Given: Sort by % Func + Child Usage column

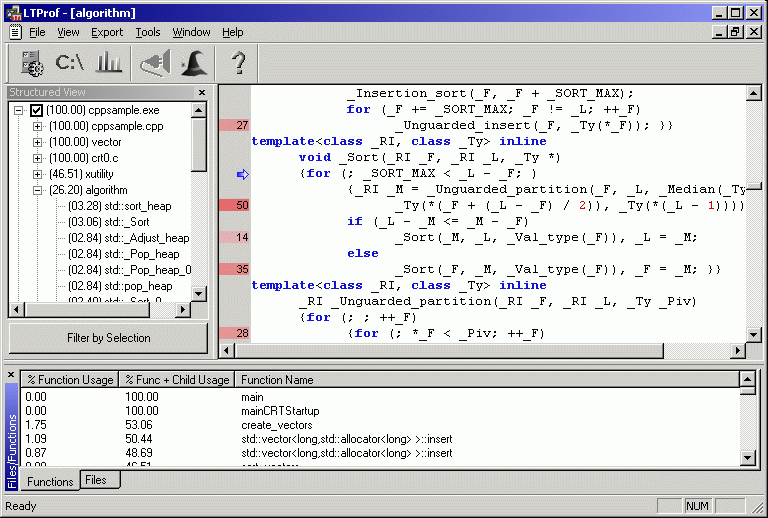Looking at the screenshot, I should [x=176, y=379].
